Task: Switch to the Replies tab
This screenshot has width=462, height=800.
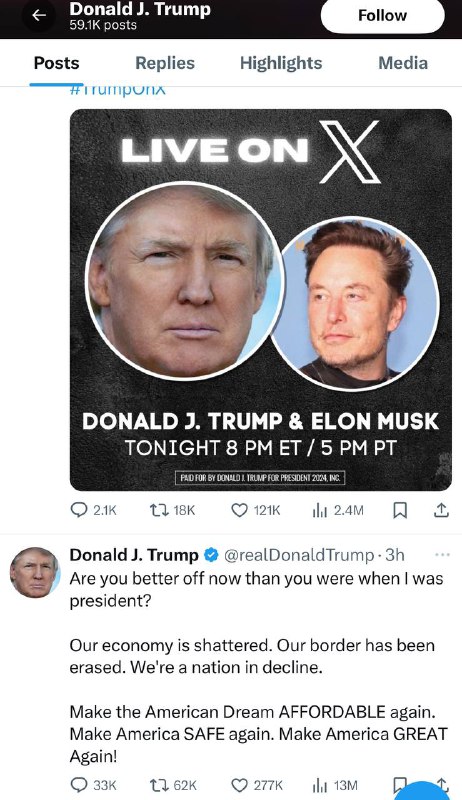Action: (165, 63)
